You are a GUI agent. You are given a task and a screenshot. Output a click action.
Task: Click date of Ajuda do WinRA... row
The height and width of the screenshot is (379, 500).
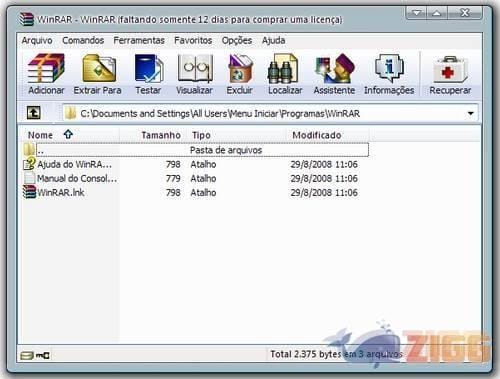(x=324, y=164)
